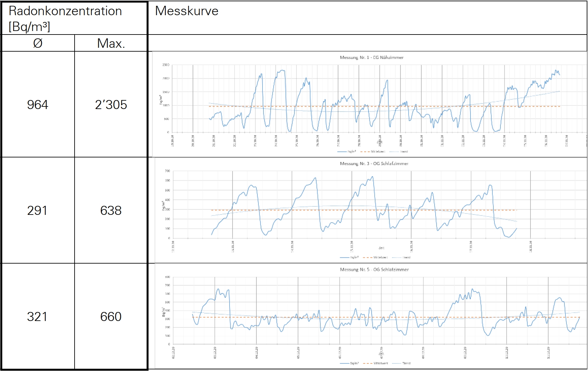The image size is (588, 371).
Task: Select the average value 321
Action: coord(37,316)
